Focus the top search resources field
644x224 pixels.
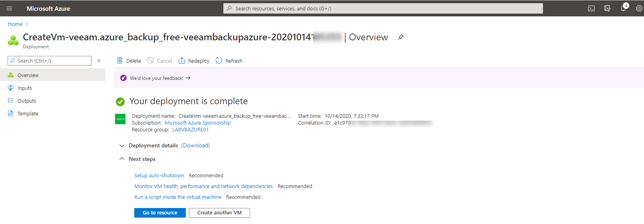tap(383, 8)
